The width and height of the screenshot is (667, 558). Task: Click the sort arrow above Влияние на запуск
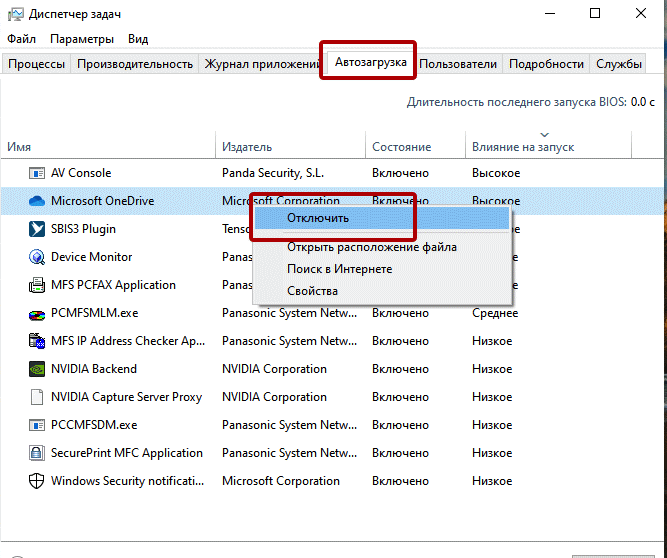point(544,135)
